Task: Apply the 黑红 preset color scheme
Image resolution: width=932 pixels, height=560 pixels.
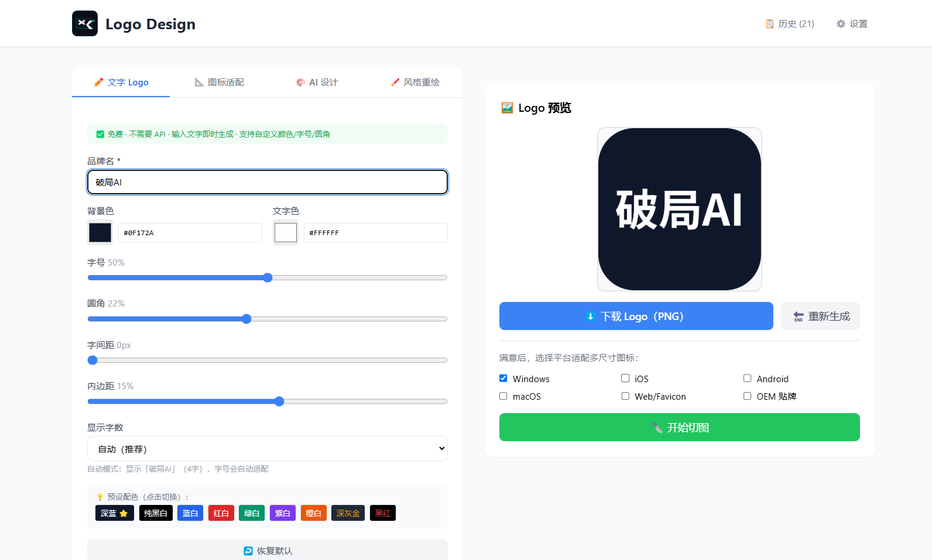Action: [x=383, y=513]
